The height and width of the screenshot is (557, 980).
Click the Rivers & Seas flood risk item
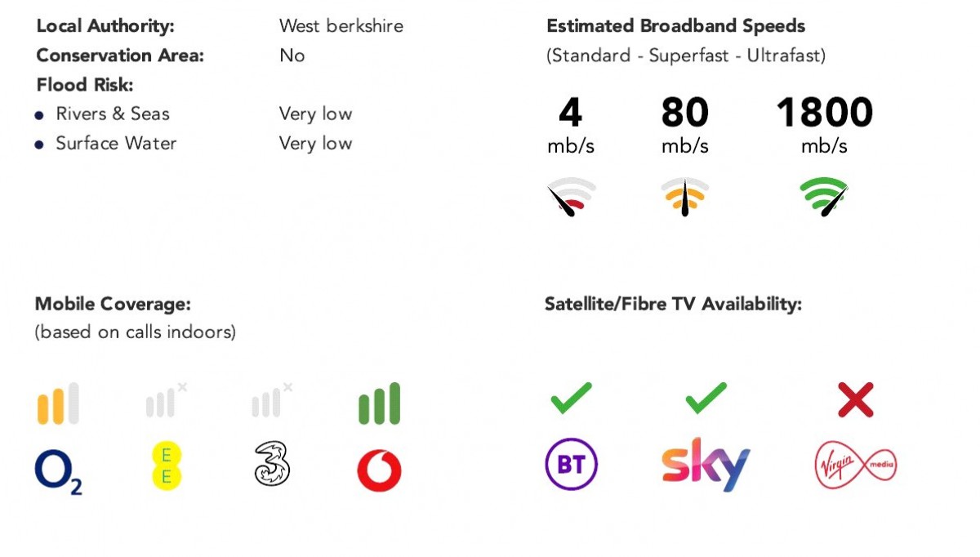pyautogui.click(x=113, y=114)
